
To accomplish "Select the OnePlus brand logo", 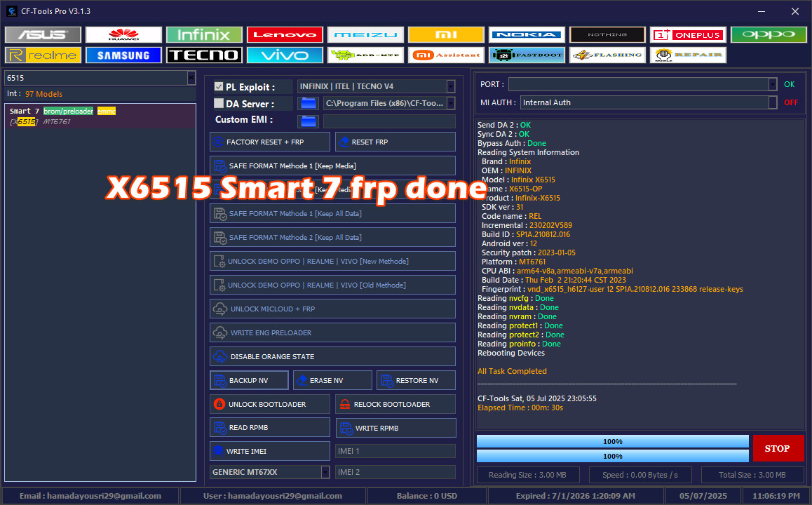I will [688, 34].
